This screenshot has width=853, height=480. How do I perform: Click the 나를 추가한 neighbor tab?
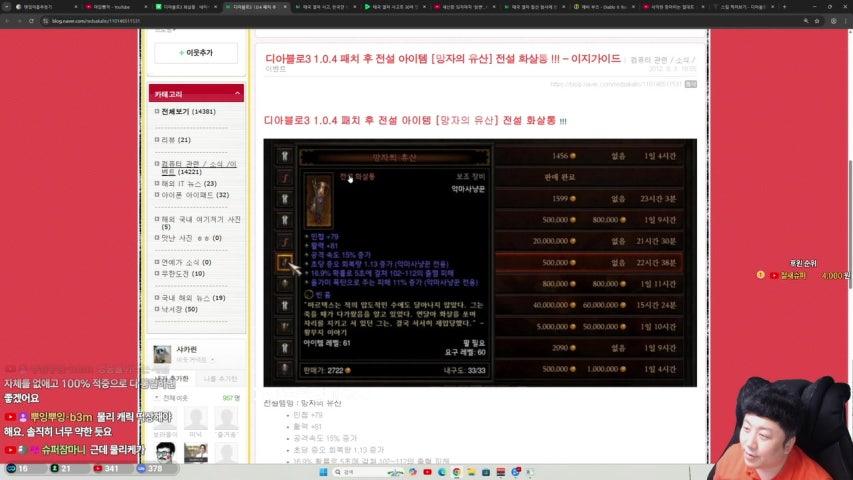220,379
